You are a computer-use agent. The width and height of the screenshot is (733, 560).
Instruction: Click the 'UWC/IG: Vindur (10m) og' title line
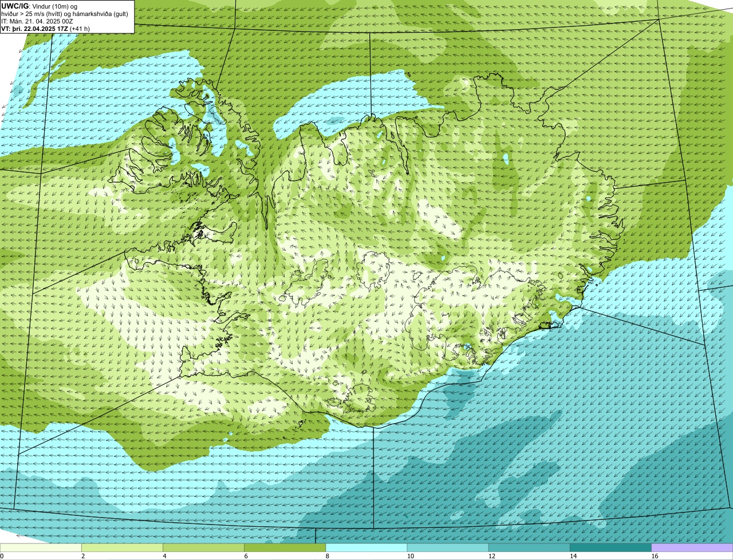(39, 6)
